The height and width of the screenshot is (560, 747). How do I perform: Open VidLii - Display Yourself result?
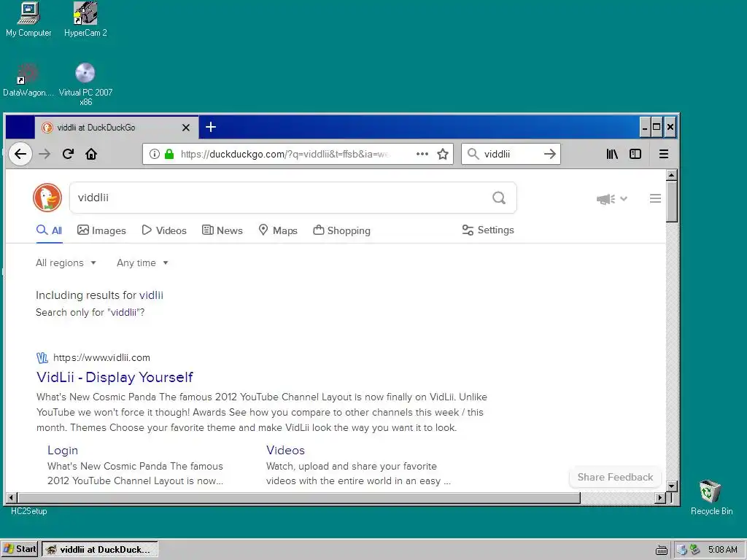pos(115,377)
